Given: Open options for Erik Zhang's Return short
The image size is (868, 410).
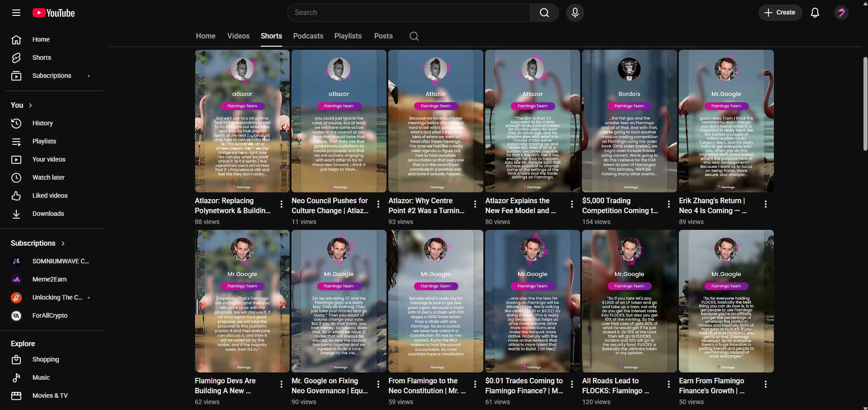Looking at the screenshot, I should pos(766,204).
